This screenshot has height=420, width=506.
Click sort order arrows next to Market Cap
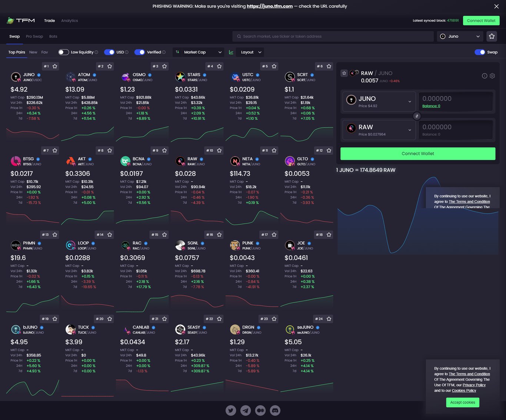pyautogui.click(x=177, y=52)
